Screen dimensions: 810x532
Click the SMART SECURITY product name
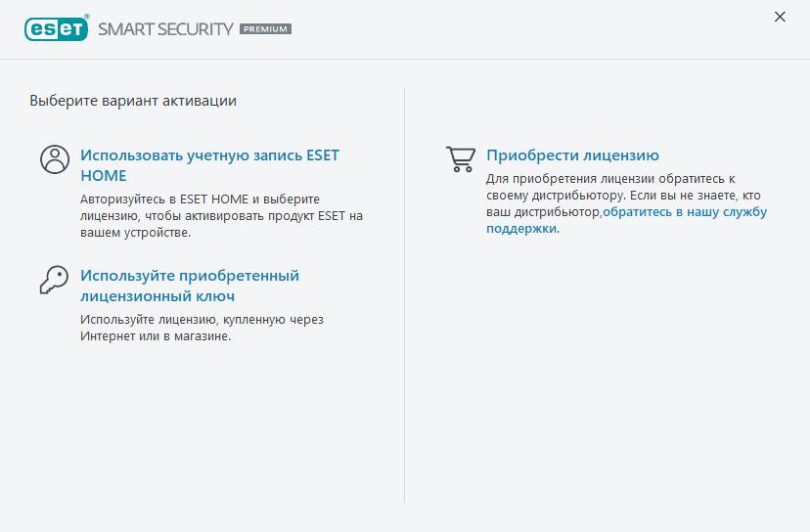coord(165,29)
